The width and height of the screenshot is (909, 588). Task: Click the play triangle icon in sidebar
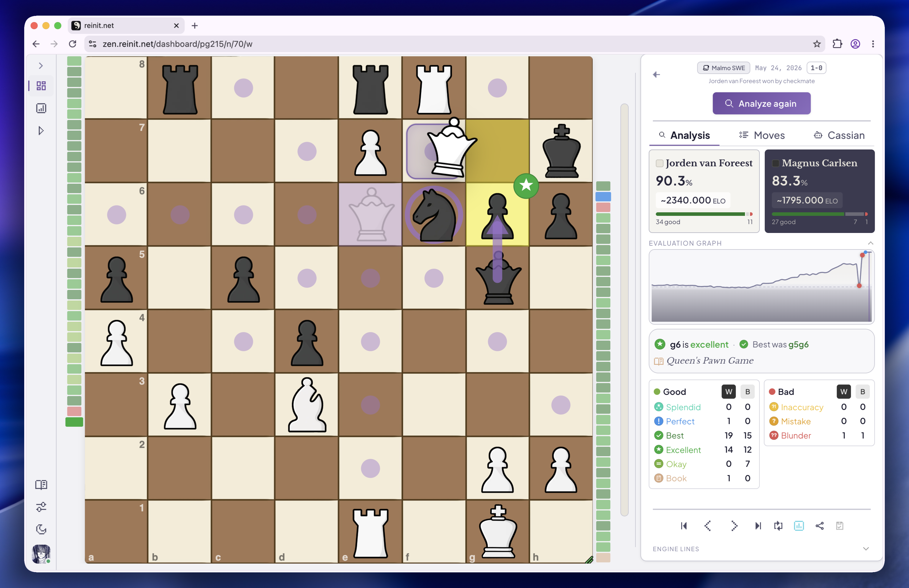point(41,131)
